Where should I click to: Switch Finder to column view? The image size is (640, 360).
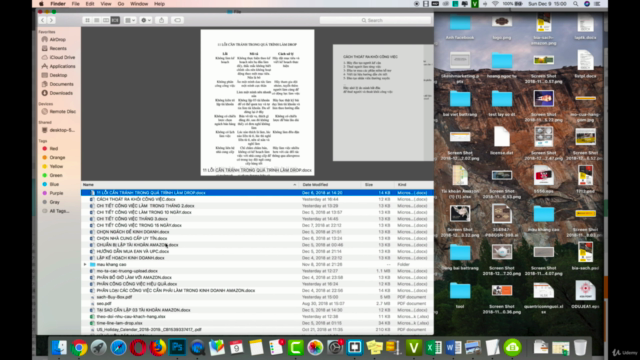(x=106, y=20)
